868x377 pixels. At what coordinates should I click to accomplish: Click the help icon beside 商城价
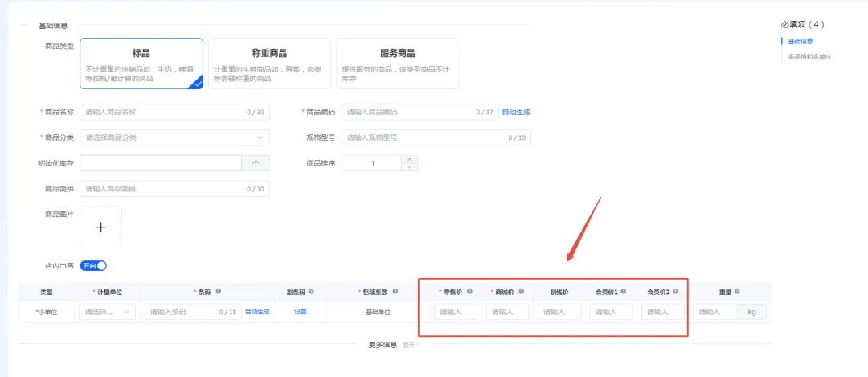pos(521,292)
